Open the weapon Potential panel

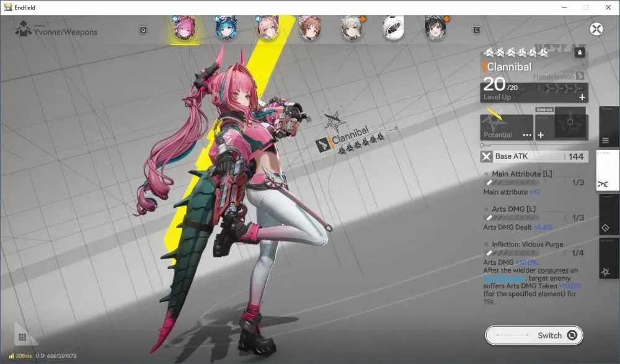507,127
